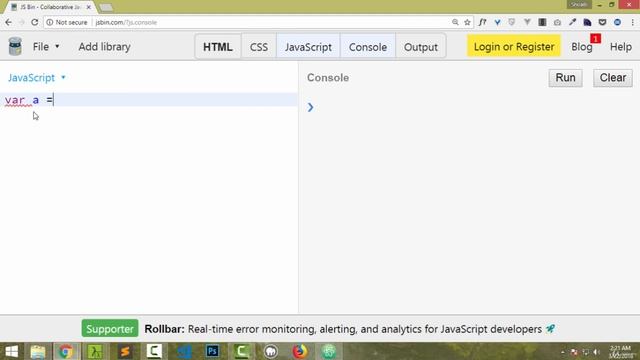This screenshot has width=640, height=360.
Task: Close the JS Bin browser tab
Action: click(x=89, y=7)
